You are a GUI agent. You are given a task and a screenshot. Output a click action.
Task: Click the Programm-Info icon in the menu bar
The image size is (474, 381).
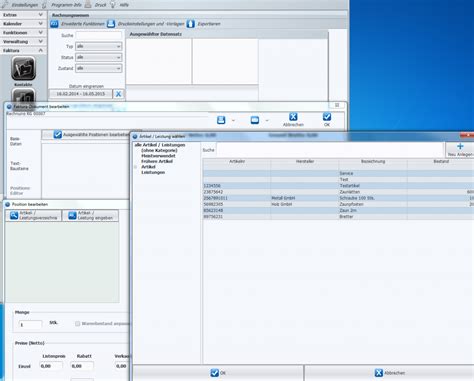click(x=45, y=5)
